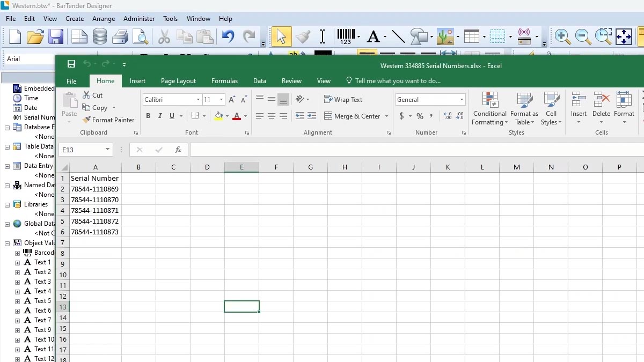Screen dimensions: 644x362
Task: Open the Calibri font dropdown
Action: tap(198, 99)
